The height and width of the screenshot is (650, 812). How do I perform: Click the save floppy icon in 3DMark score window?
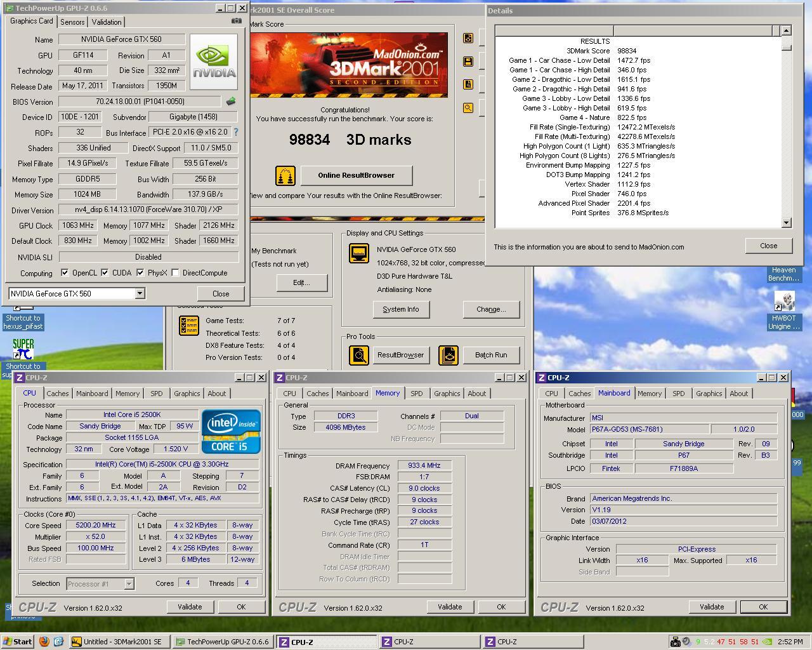point(468,62)
